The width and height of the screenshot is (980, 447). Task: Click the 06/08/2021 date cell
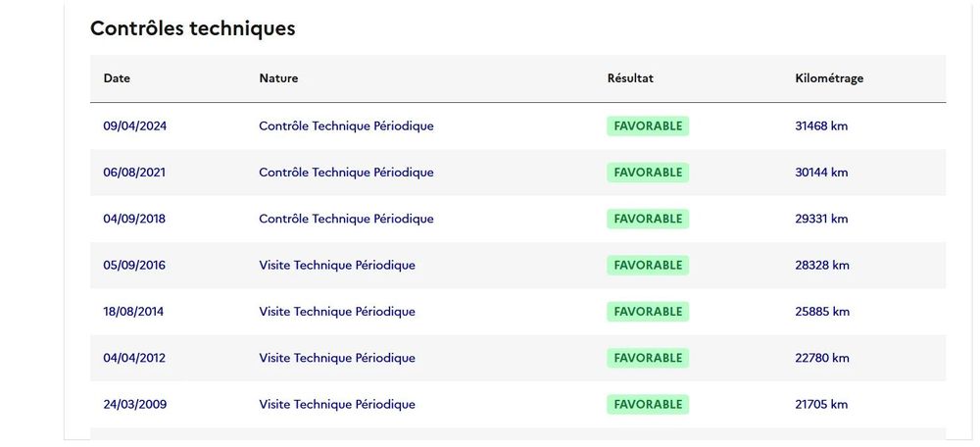134,173
